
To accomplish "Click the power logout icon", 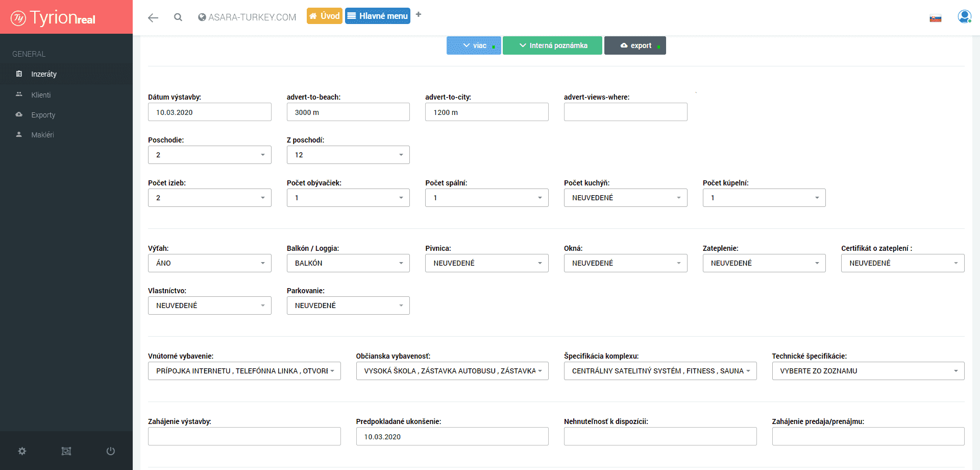I will 110,451.
